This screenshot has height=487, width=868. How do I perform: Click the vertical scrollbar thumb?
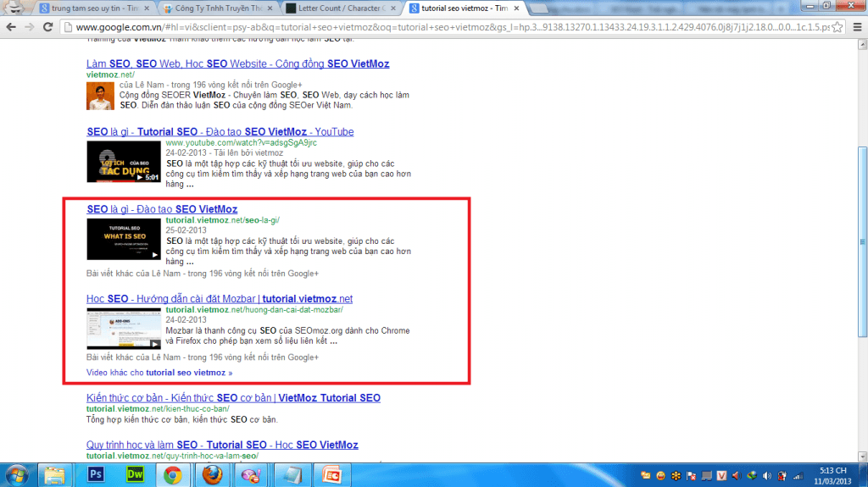862,241
